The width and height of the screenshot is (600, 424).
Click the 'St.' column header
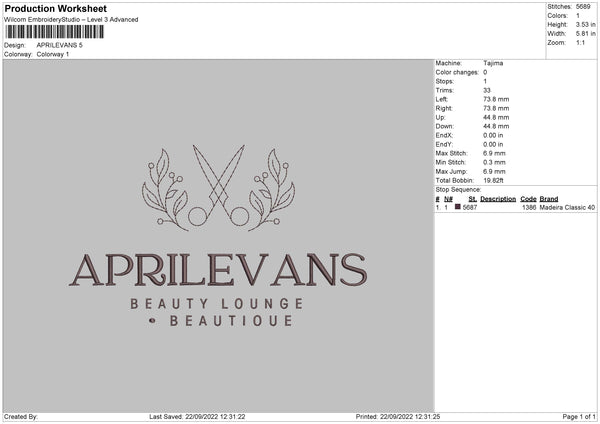(472, 199)
